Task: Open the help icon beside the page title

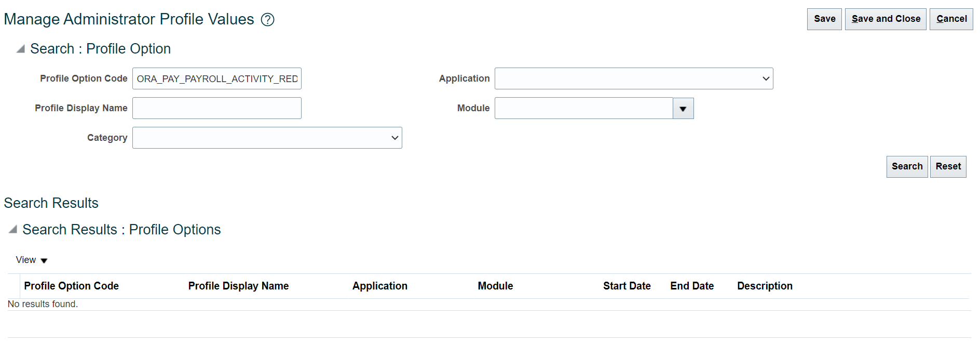Action: point(268,19)
